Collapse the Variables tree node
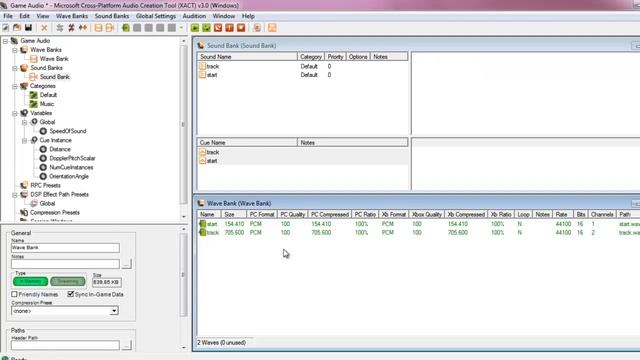This screenshot has width=640, height=360. [x=15, y=113]
